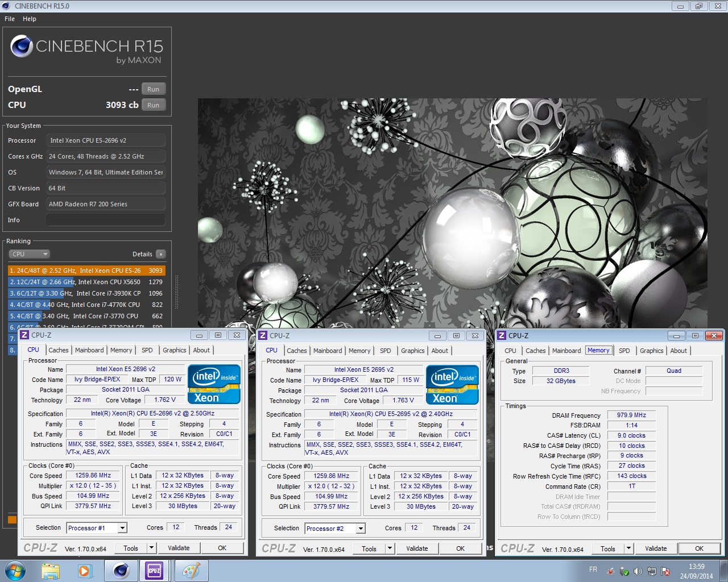
Task: Switch to CPU tab in Memory CPU-Z window
Action: (x=510, y=351)
